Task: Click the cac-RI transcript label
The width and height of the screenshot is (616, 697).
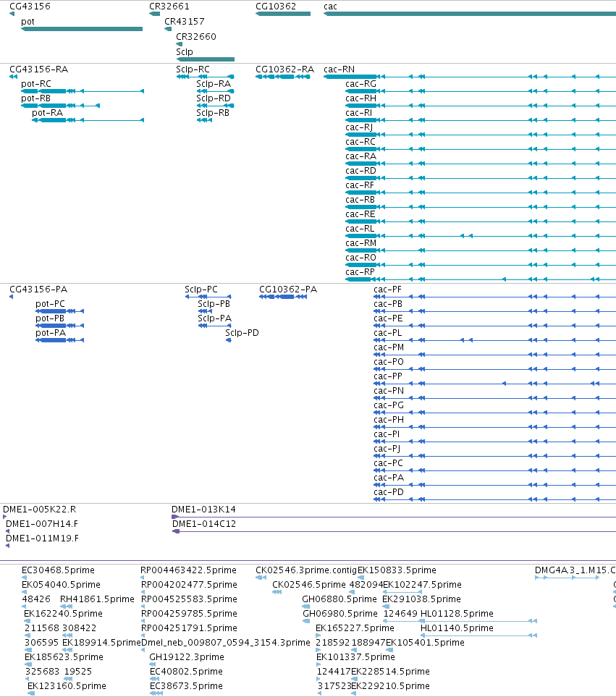Action: [358, 113]
